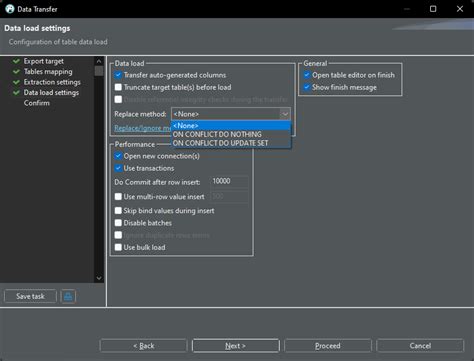Check Skip bind values during insert
Image resolution: width=474 pixels, height=361 pixels.
[118, 211]
